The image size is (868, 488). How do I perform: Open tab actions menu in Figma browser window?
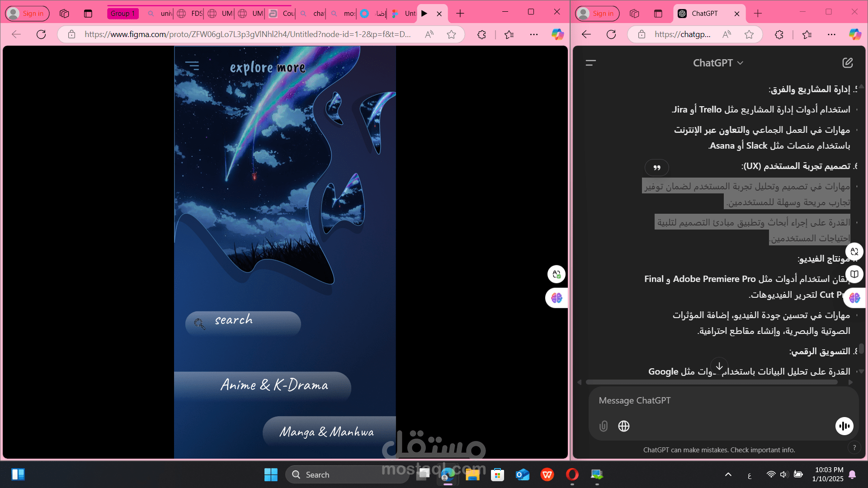88,14
